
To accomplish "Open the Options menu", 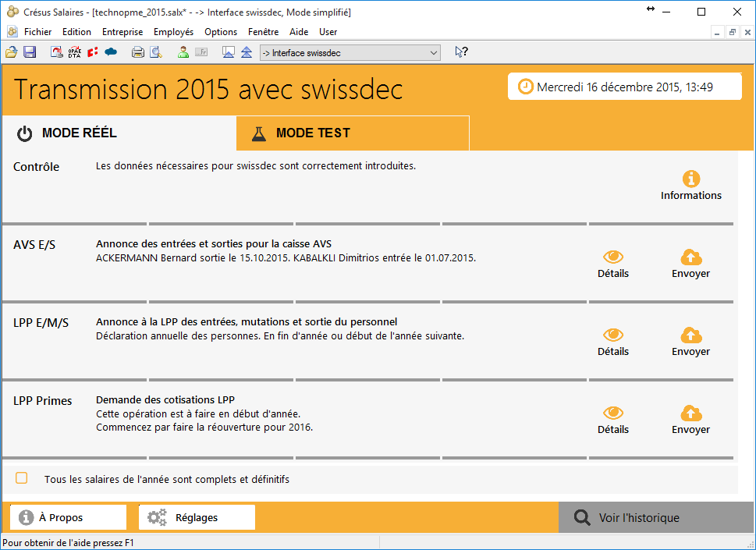I will [x=221, y=32].
